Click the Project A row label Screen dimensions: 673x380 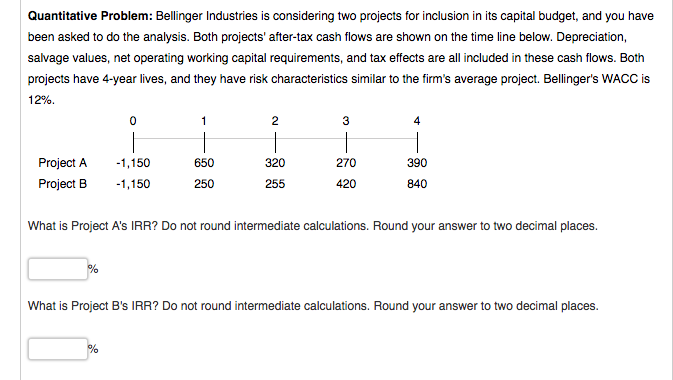[63, 163]
